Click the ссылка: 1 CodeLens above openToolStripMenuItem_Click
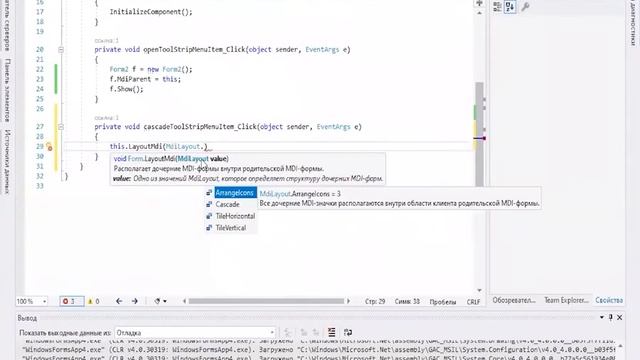640x360 pixels. click(x=106, y=41)
